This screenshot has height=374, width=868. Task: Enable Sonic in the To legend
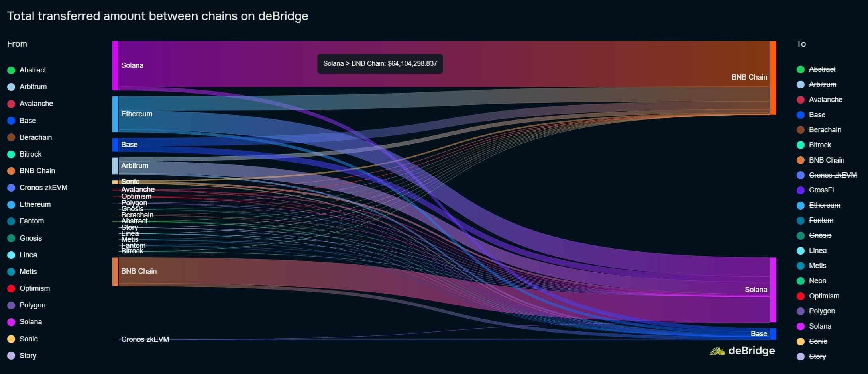pos(812,341)
